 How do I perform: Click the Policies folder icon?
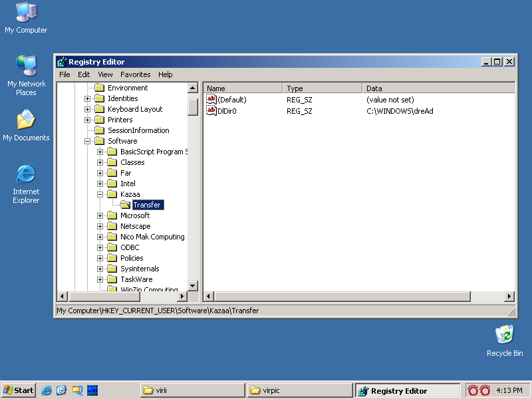[x=112, y=258]
